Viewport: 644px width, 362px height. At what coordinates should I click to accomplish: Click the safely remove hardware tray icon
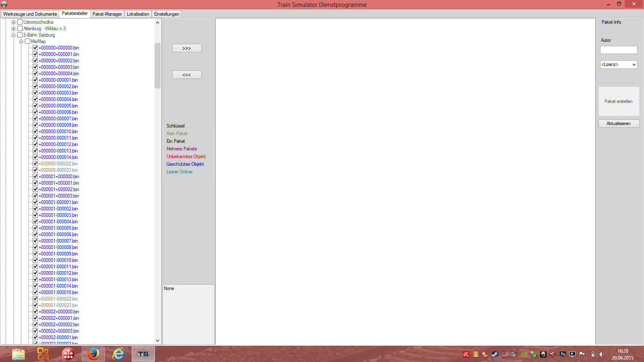click(534, 354)
